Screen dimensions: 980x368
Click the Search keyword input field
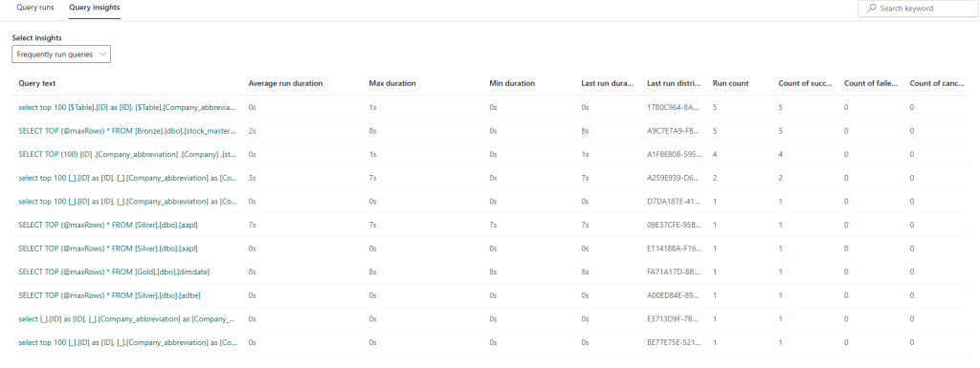(918, 9)
